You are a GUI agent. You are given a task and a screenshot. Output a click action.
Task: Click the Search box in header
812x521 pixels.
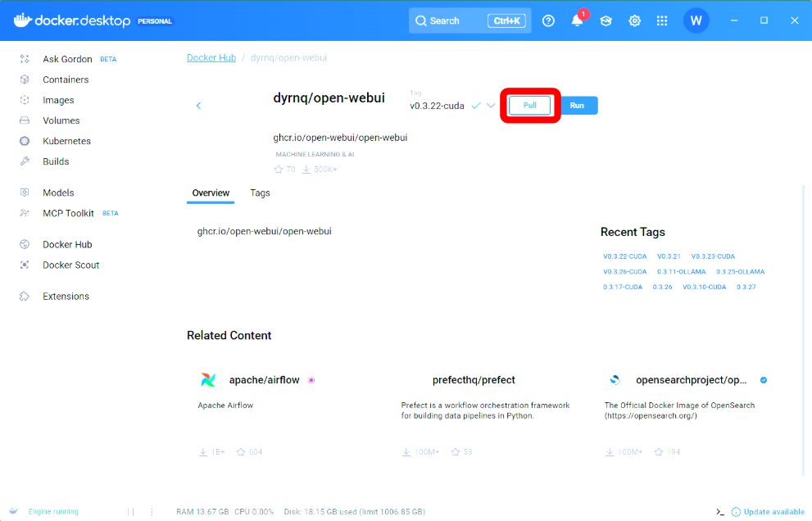tap(470, 21)
